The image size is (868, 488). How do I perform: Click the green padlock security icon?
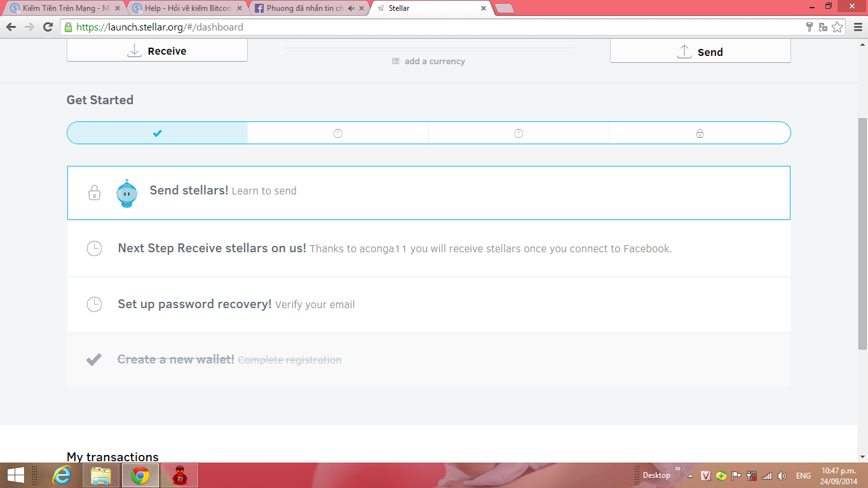click(x=68, y=27)
